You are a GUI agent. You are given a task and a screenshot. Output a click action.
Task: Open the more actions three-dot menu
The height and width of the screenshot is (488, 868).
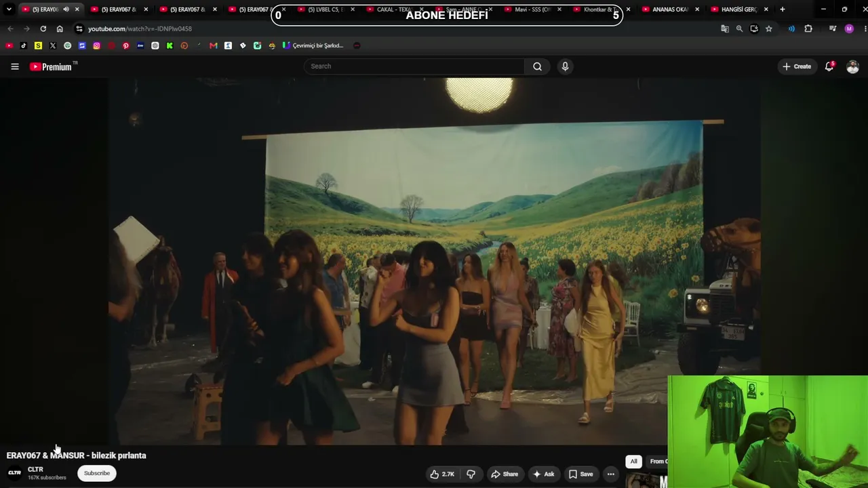[611, 474]
